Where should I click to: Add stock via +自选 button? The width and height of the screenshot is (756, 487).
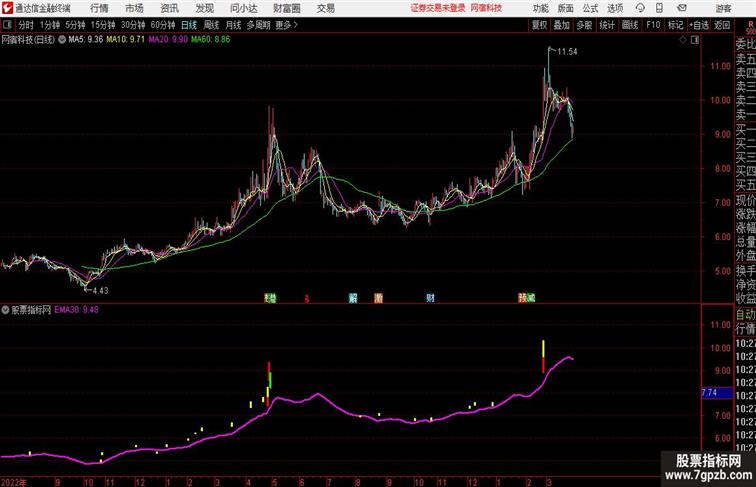click(x=699, y=25)
